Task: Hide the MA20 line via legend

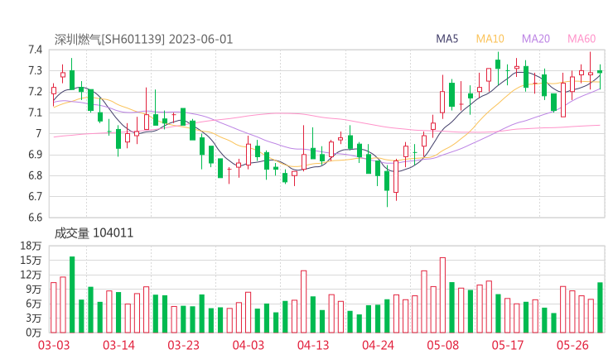Action: tap(535, 39)
